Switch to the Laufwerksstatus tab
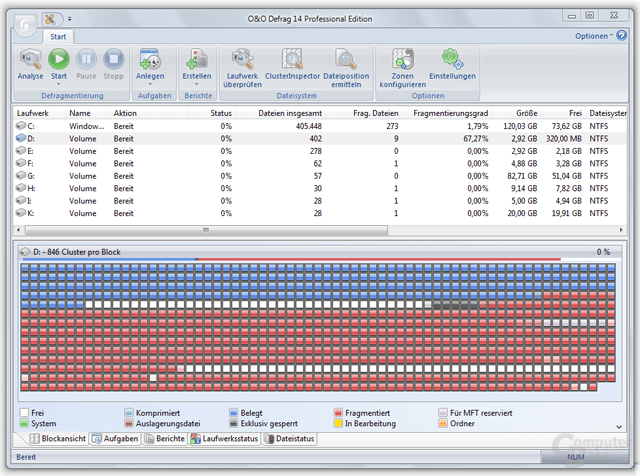 tap(224, 439)
